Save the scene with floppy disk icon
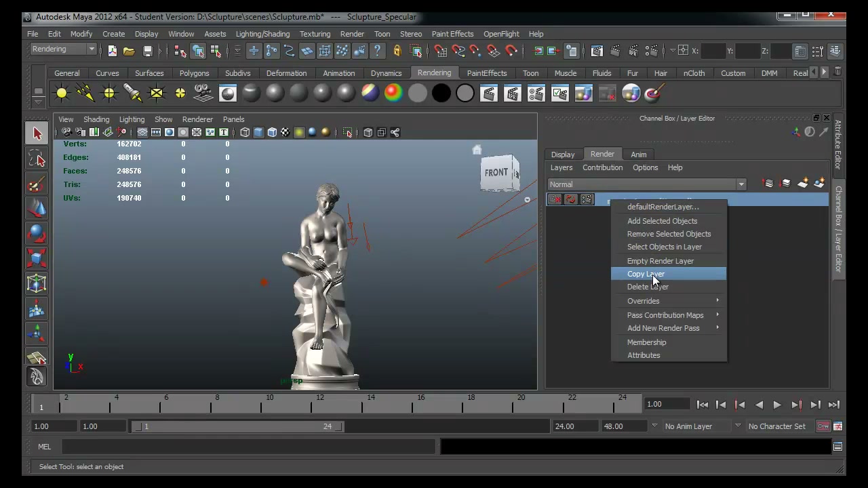Screen dimensions: 868x488 (x=147, y=51)
